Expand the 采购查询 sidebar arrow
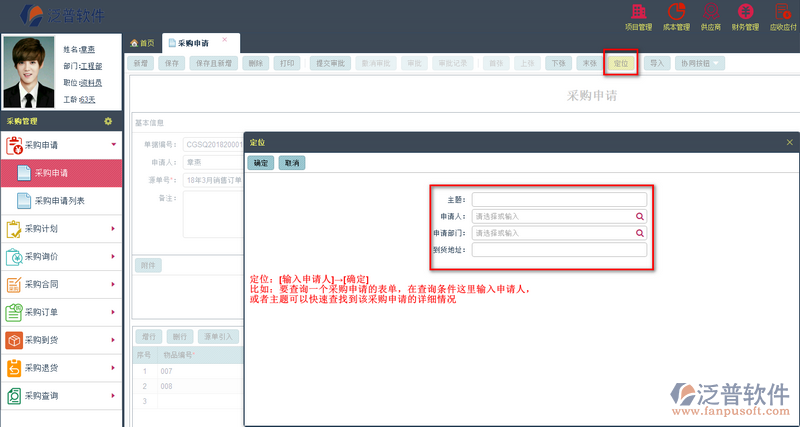 tap(113, 396)
